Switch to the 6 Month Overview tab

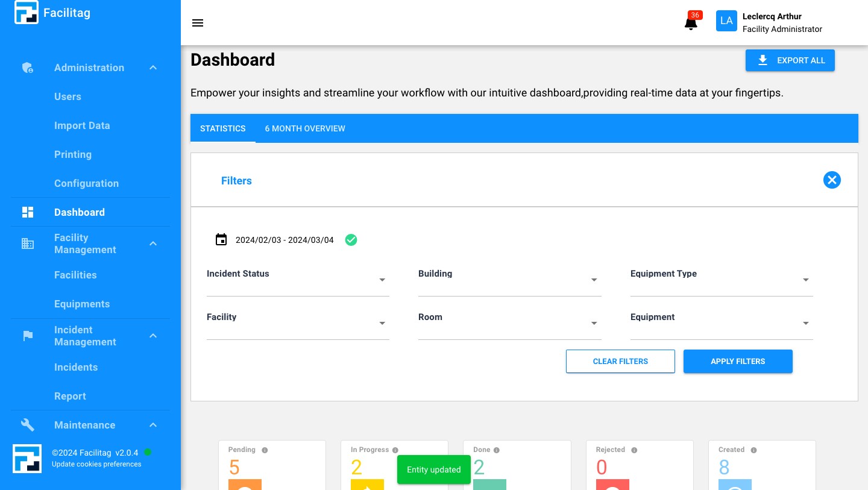[x=305, y=128]
